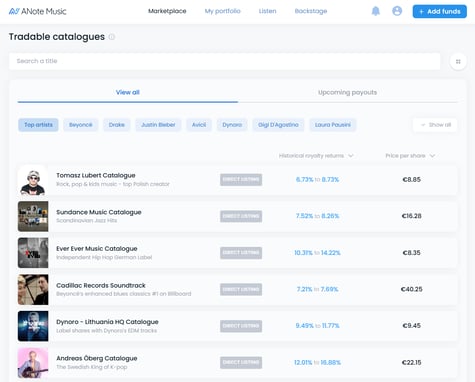Image resolution: width=475 pixels, height=382 pixels.
Task: Open the Sundance Music Catalogue title
Action: tap(99, 212)
